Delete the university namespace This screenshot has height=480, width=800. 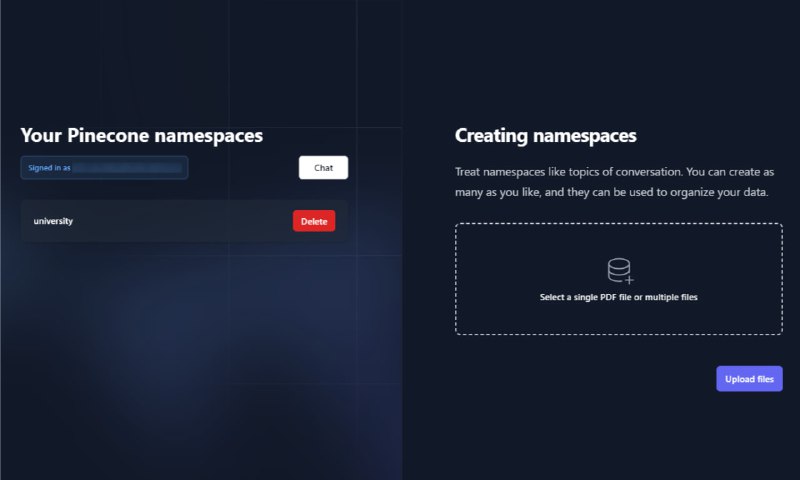(x=314, y=221)
